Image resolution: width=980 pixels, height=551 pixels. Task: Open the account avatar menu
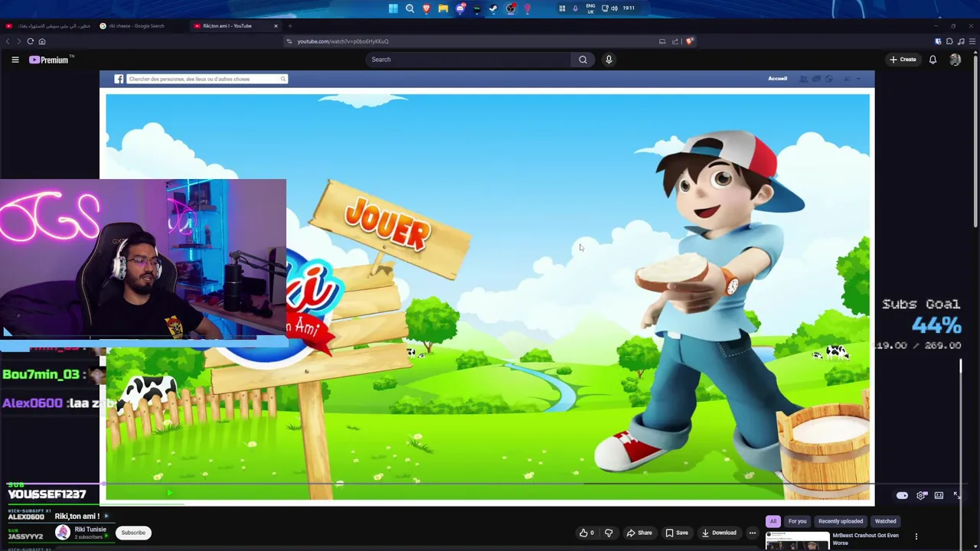(955, 60)
